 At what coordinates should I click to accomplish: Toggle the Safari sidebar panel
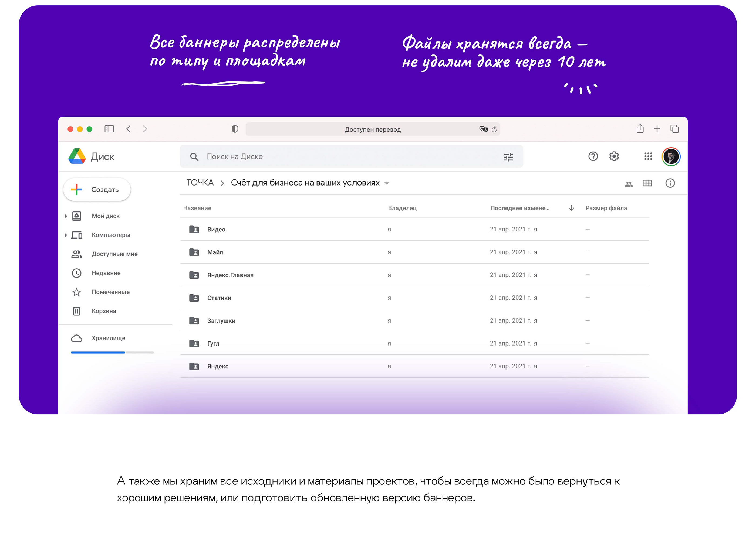[x=109, y=129]
